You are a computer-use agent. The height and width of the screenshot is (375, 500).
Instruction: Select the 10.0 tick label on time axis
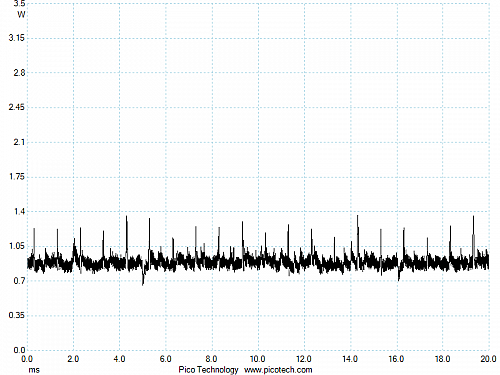257,359
